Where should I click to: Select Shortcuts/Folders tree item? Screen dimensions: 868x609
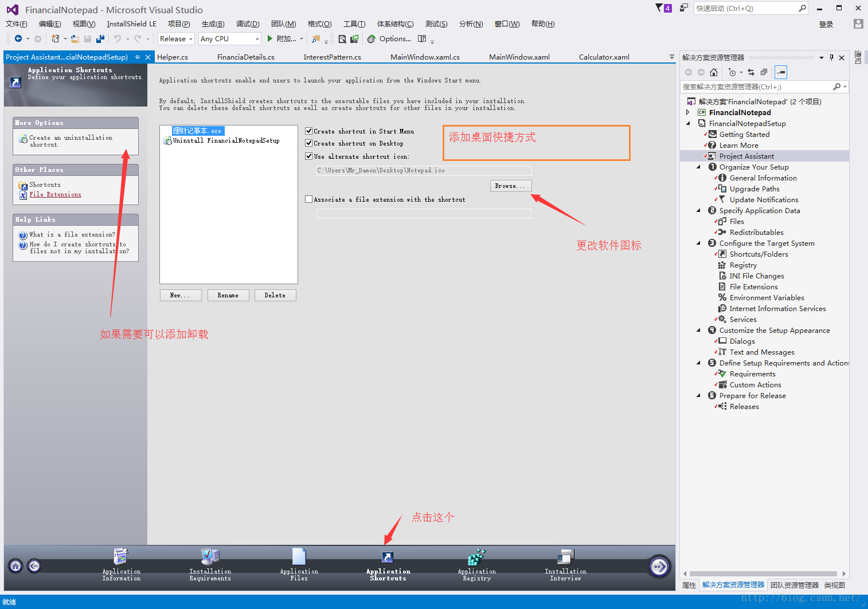tap(758, 254)
